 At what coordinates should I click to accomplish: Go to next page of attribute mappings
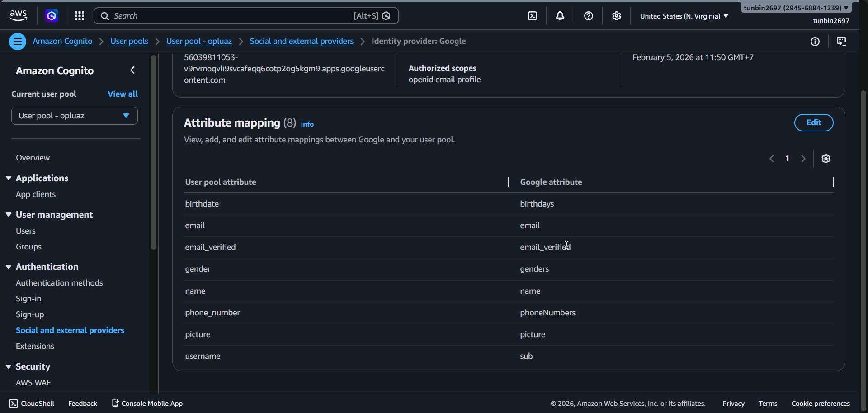(803, 159)
